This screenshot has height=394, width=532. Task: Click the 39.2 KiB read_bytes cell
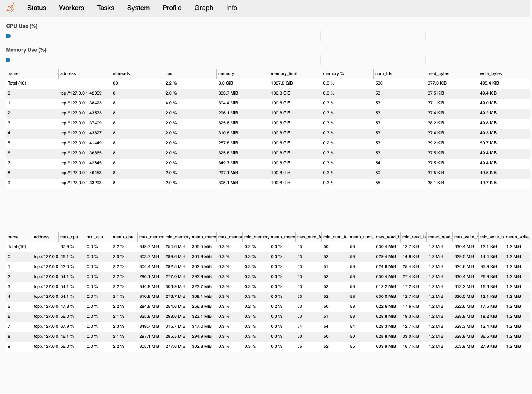436,143
